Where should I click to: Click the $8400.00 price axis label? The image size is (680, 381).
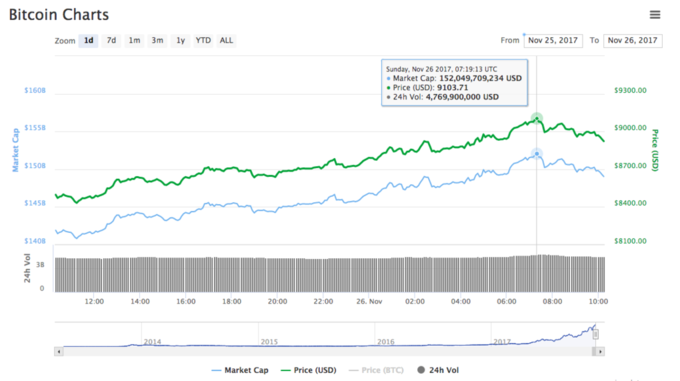(630, 203)
